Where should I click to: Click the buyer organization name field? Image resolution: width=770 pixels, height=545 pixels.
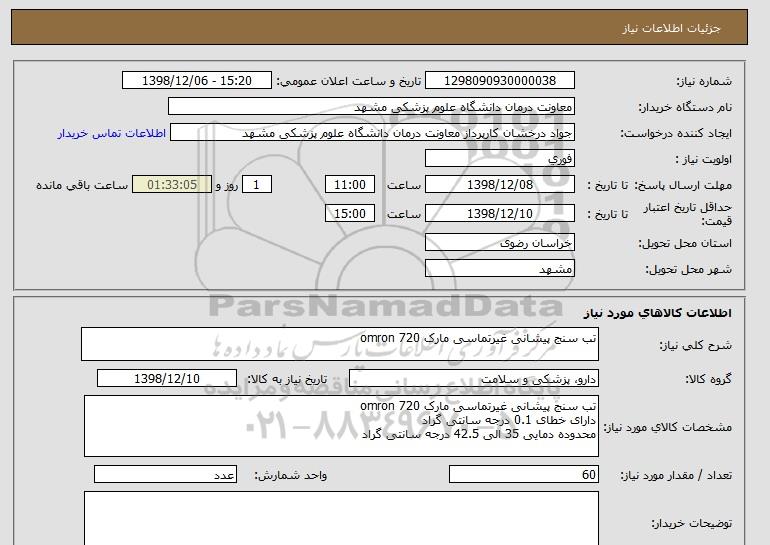pyautogui.click(x=371, y=107)
